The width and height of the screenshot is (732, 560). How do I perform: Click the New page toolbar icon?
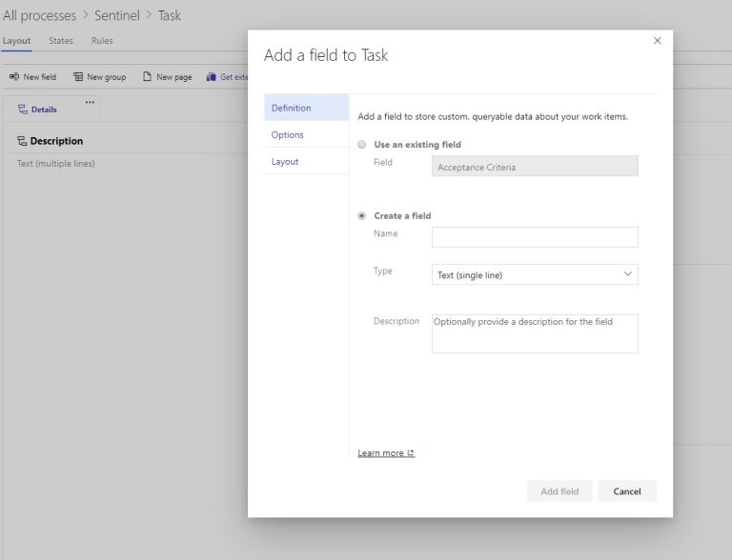148,77
